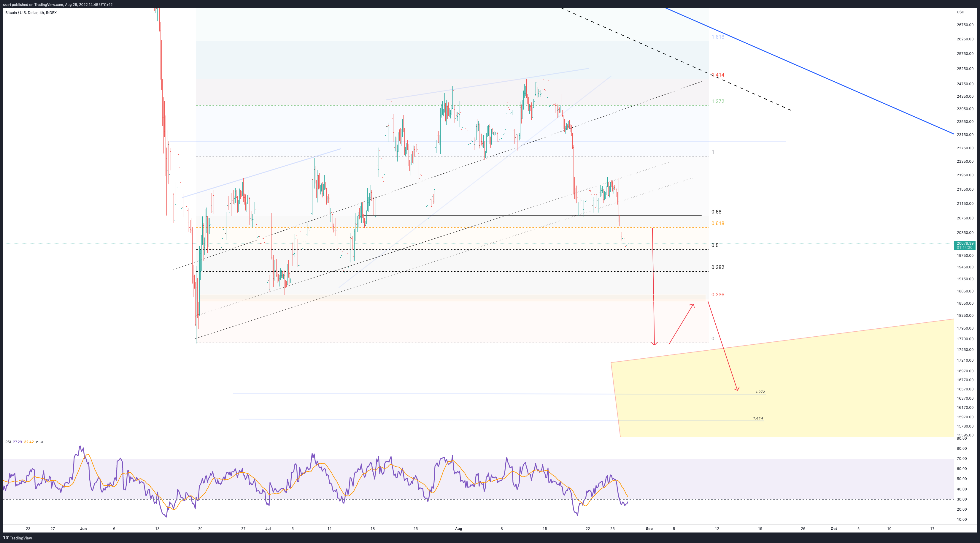Click the 15595.00 price axis label
The height and width of the screenshot is (543, 980).
coord(965,435)
